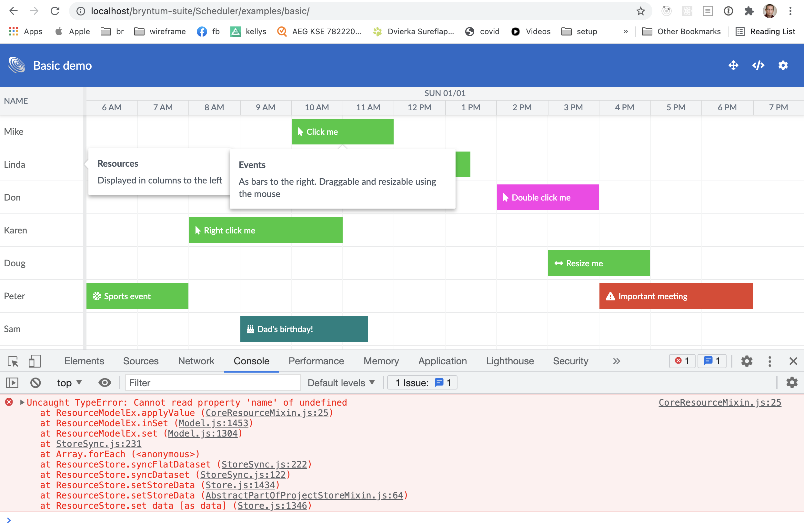The height and width of the screenshot is (532, 804).
Task: Switch to the Lighthouse tab
Action: [x=510, y=361]
